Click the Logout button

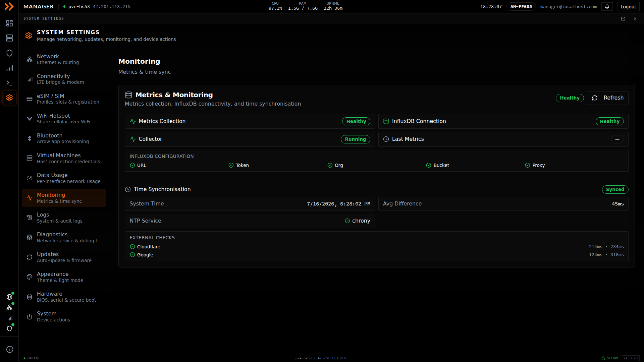coord(628,7)
